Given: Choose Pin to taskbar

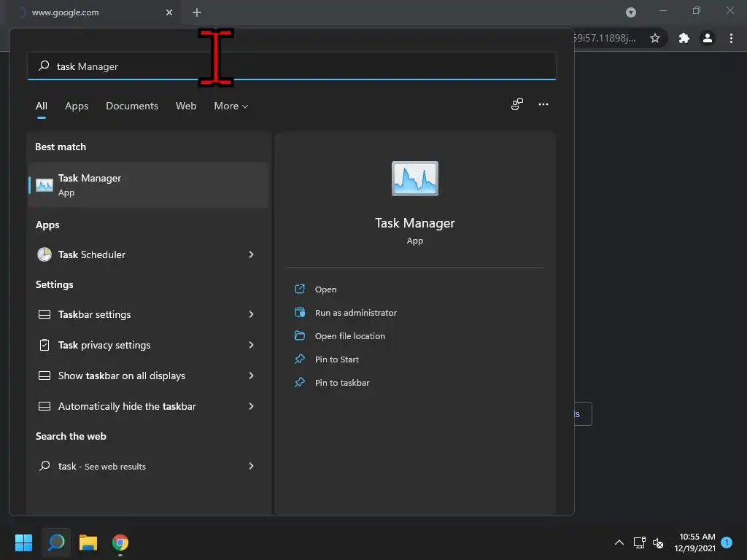Looking at the screenshot, I should coord(342,383).
